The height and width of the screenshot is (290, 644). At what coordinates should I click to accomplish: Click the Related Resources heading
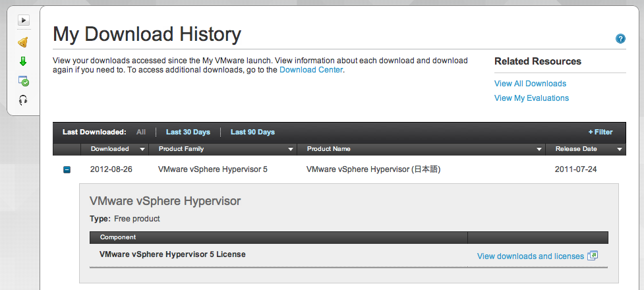click(538, 61)
